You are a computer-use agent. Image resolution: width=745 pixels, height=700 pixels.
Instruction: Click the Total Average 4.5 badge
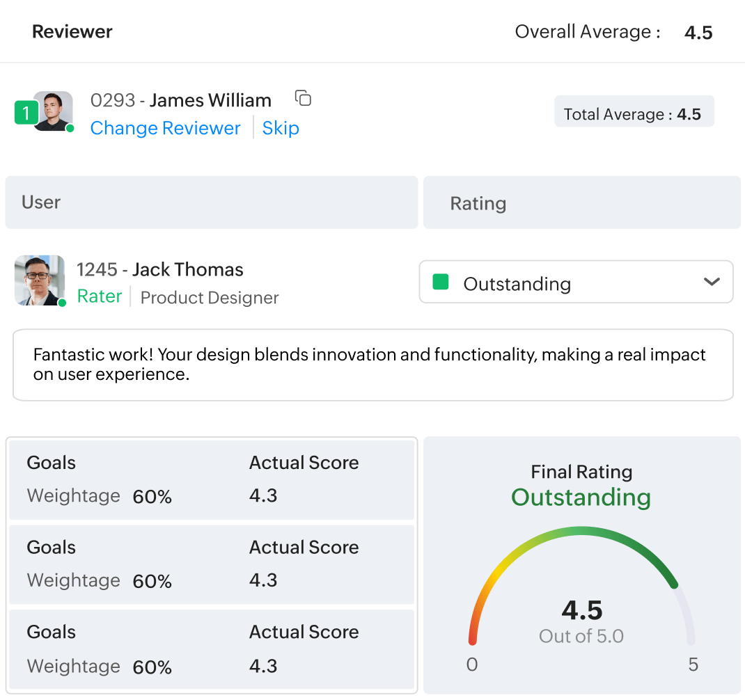pos(634,113)
